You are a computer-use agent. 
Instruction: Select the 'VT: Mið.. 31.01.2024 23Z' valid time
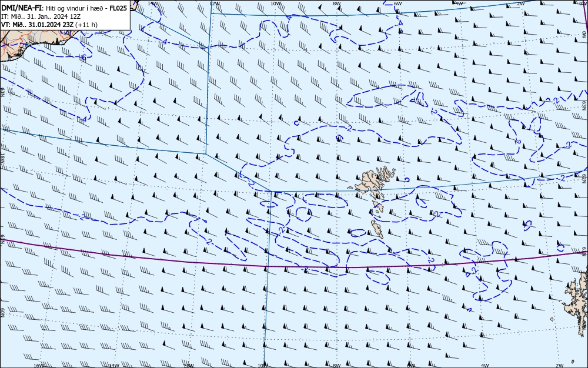(x=37, y=25)
